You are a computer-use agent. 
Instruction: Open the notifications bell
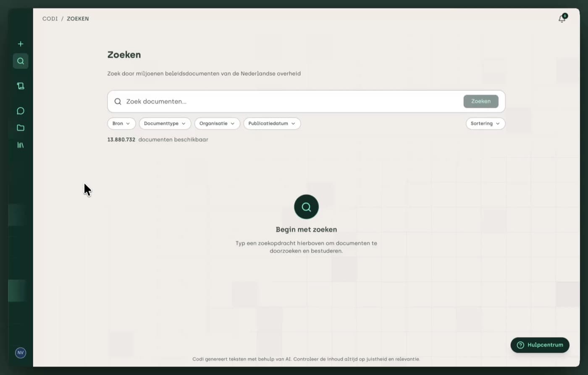(x=562, y=18)
